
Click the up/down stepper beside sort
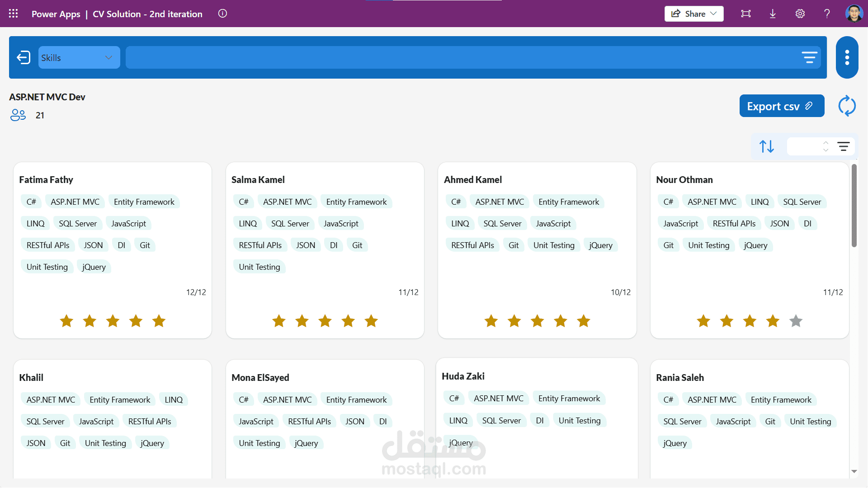826,146
